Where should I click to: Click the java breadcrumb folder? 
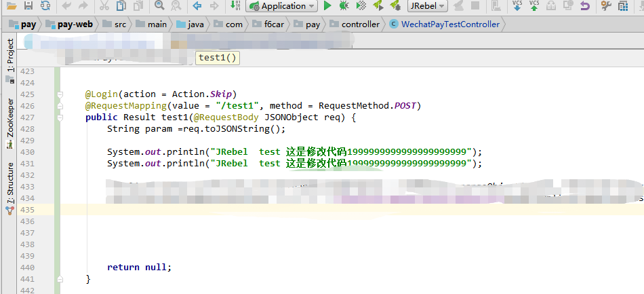(x=190, y=24)
